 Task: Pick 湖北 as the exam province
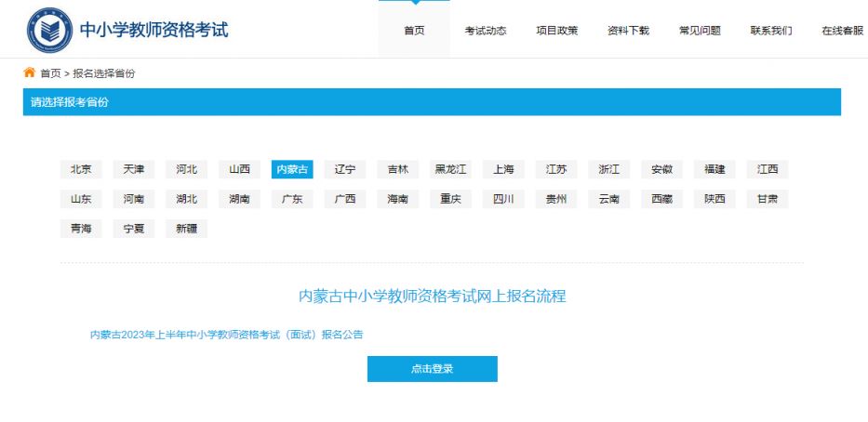coord(187,199)
